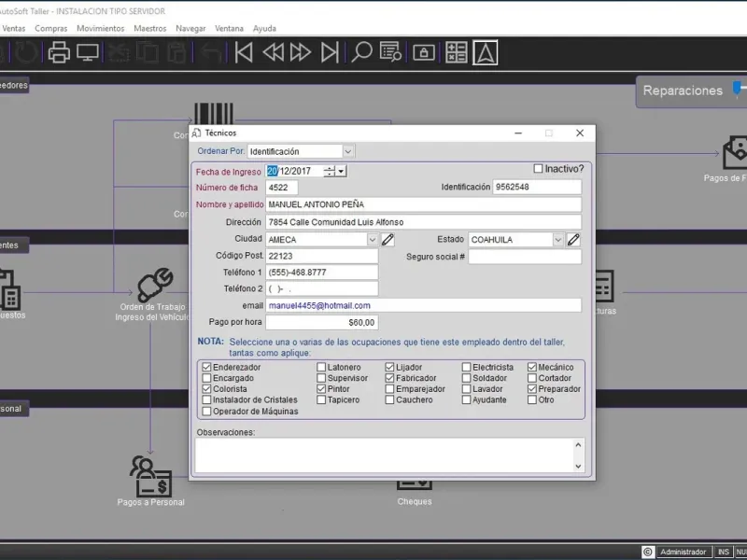The image size is (747, 560).
Task: Open the Cheques module icon
Action: coord(415,485)
